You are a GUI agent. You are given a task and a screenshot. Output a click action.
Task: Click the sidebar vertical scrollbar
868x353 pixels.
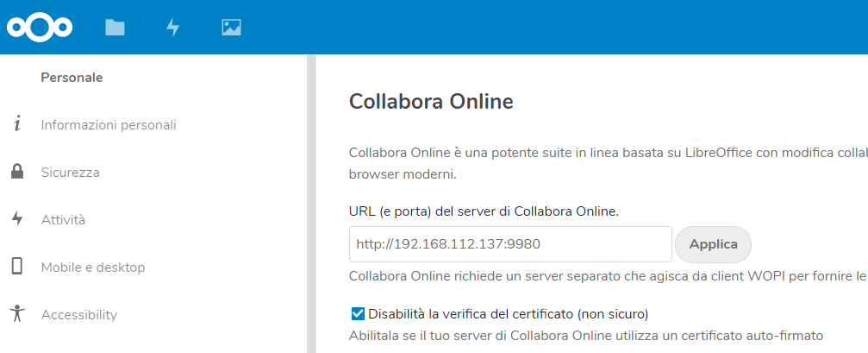311,204
